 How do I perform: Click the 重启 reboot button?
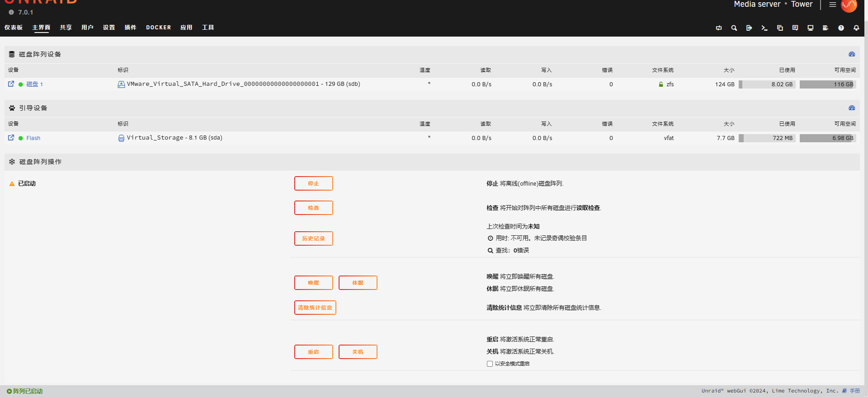pyautogui.click(x=314, y=352)
